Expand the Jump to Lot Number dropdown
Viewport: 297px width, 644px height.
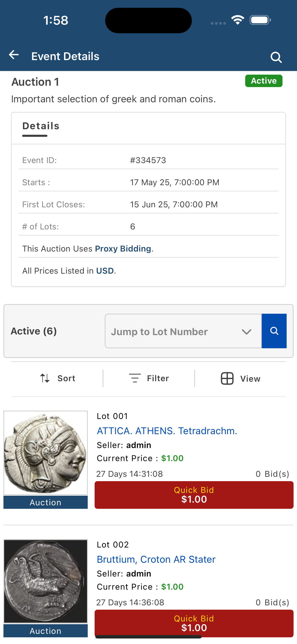click(x=183, y=331)
